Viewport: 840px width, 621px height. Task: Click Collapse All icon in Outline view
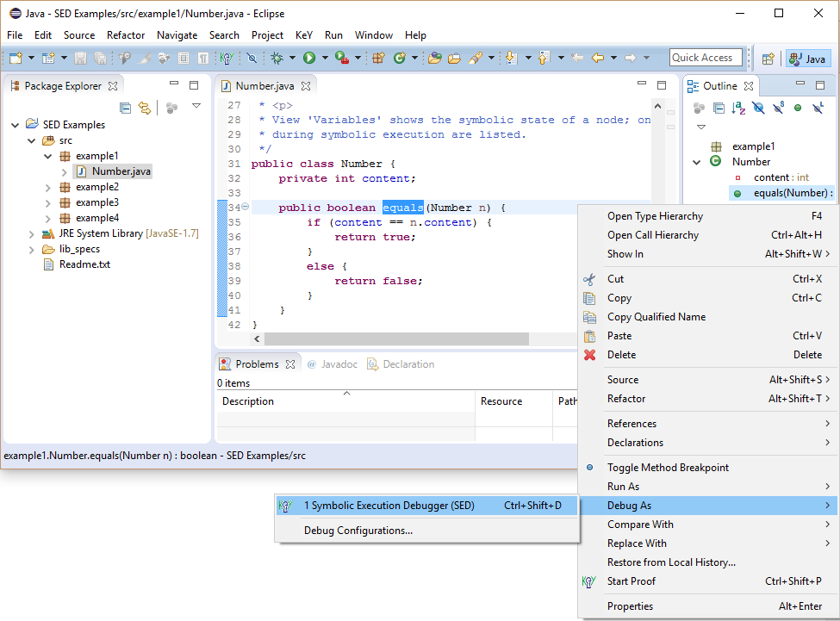pyautogui.click(x=719, y=109)
